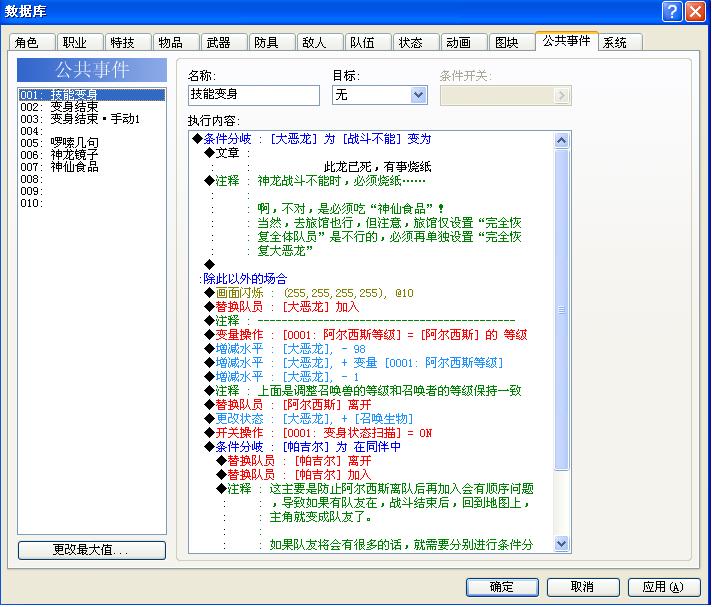Open the 敌人 tab
This screenshot has height=607, width=712.
(320, 42)
